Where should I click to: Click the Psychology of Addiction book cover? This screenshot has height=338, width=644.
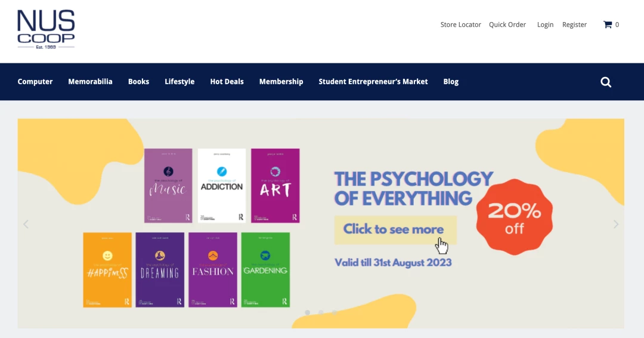[222, 186]
